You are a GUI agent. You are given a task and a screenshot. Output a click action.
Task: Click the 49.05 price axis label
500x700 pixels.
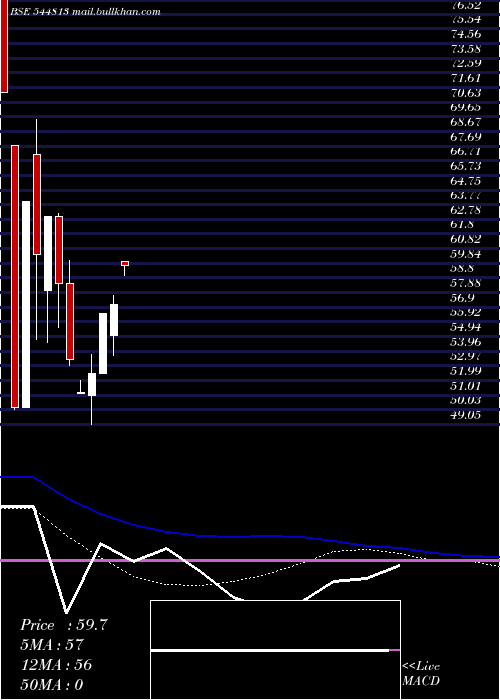[x=466, y=415]
